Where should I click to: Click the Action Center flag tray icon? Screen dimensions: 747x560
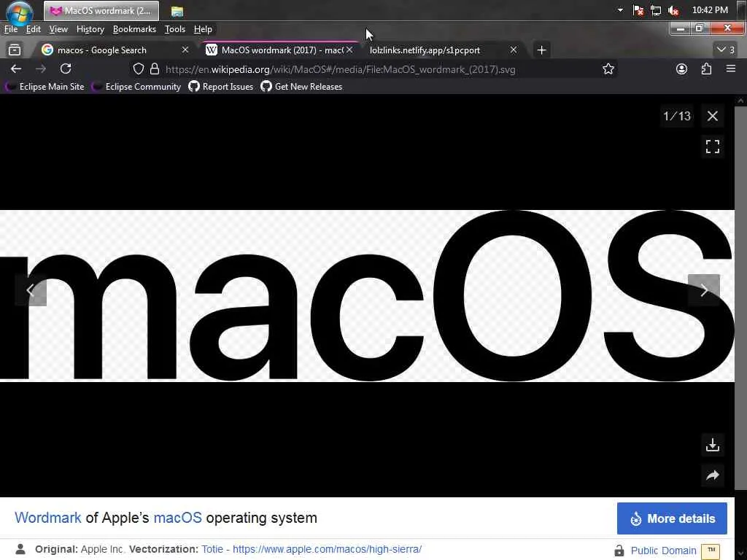click(638, 10)
